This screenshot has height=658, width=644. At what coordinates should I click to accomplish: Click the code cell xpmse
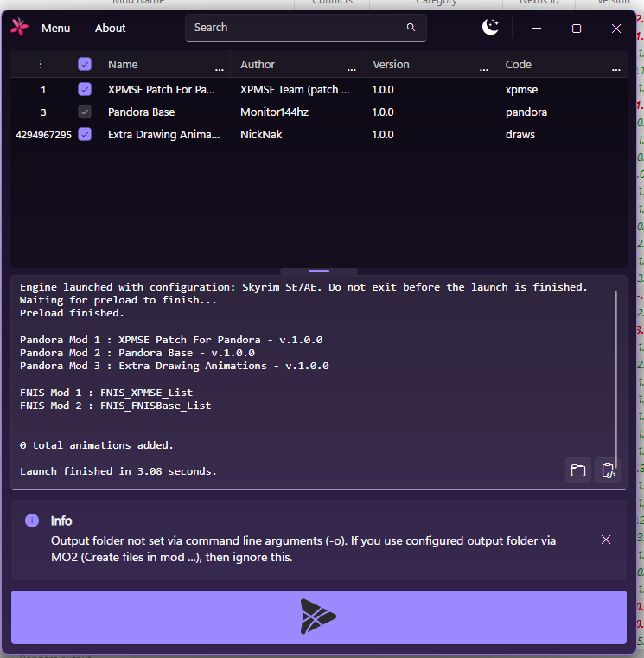pyautogui.click(x=521, y=90)
